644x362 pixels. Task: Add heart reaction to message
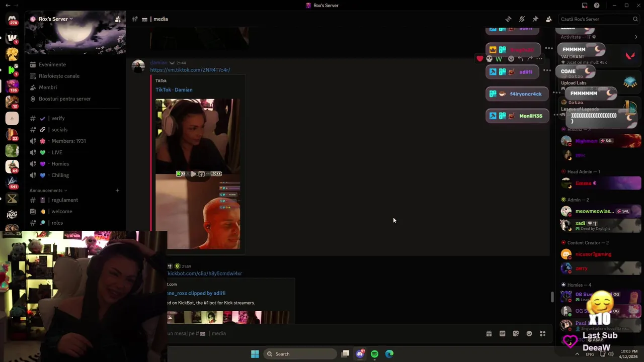[480, 59]
